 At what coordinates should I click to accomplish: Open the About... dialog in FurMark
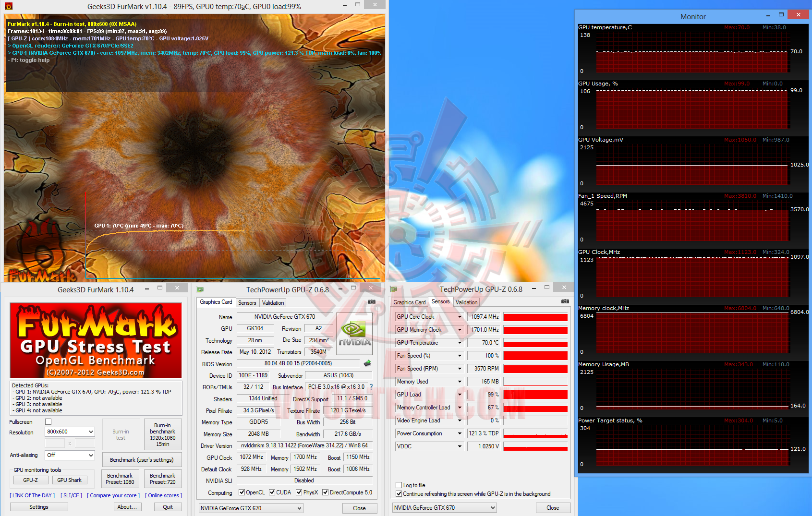tap(127, 507)
